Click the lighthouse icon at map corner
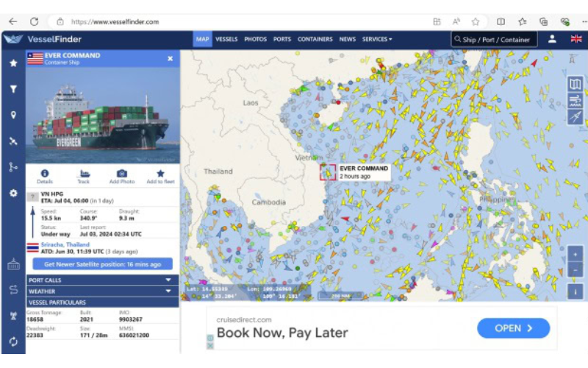Viewport: 588px width, 368px height. (x=573, y=59)
